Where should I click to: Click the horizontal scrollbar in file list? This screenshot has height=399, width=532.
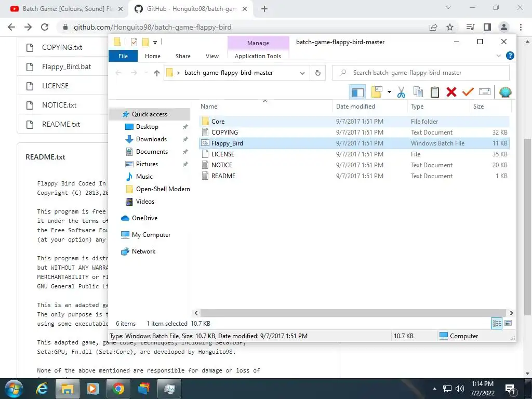click(353, 313)
